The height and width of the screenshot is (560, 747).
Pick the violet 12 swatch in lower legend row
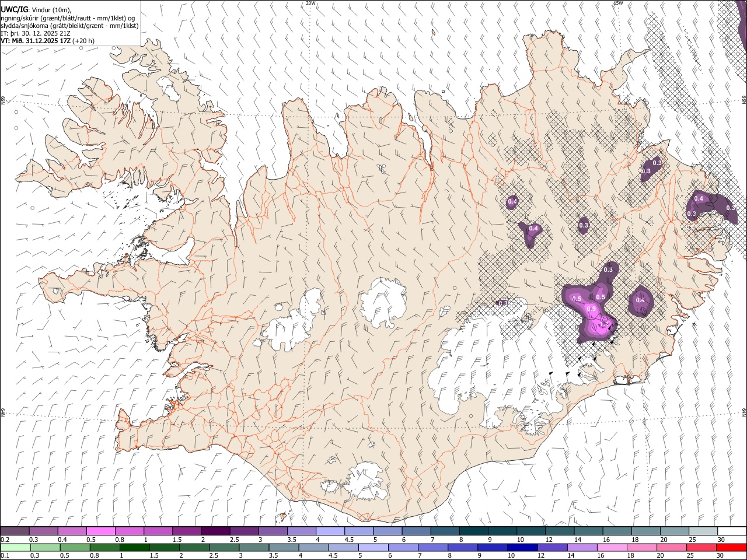(x=551, y=547)
